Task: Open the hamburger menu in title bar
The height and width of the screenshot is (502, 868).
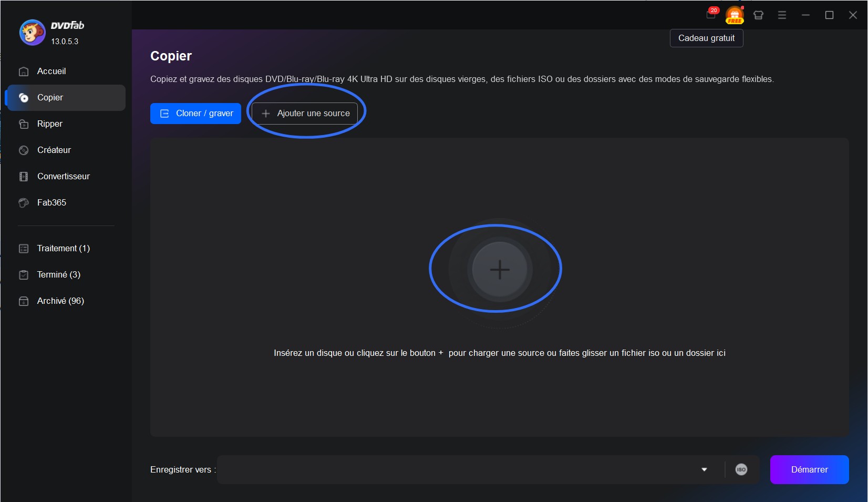Action: (782, 15)
